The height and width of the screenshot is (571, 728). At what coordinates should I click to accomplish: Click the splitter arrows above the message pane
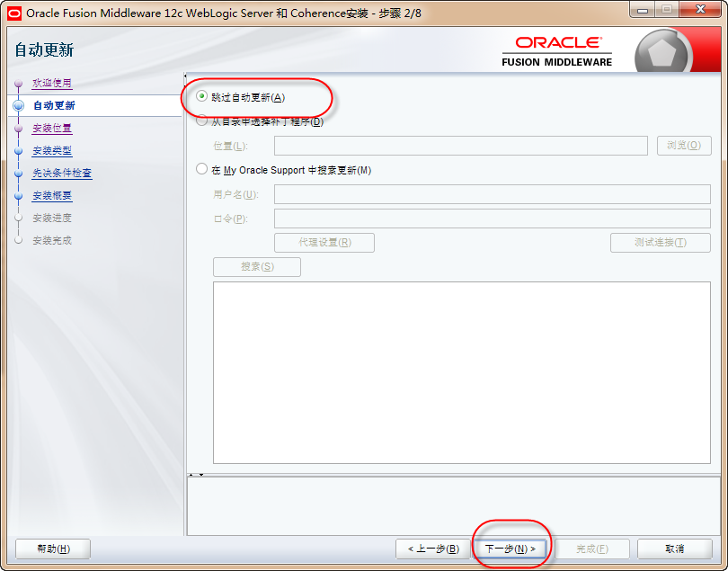[x=196, y=475]
